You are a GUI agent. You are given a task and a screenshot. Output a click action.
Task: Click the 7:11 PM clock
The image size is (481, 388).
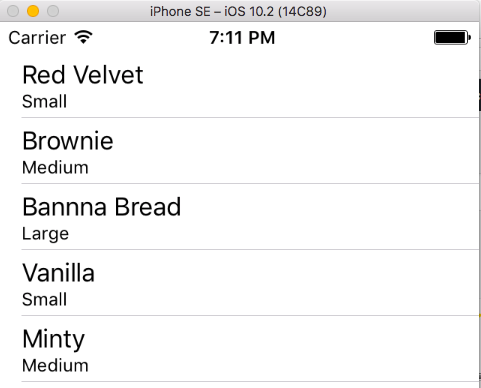point(242,38)
